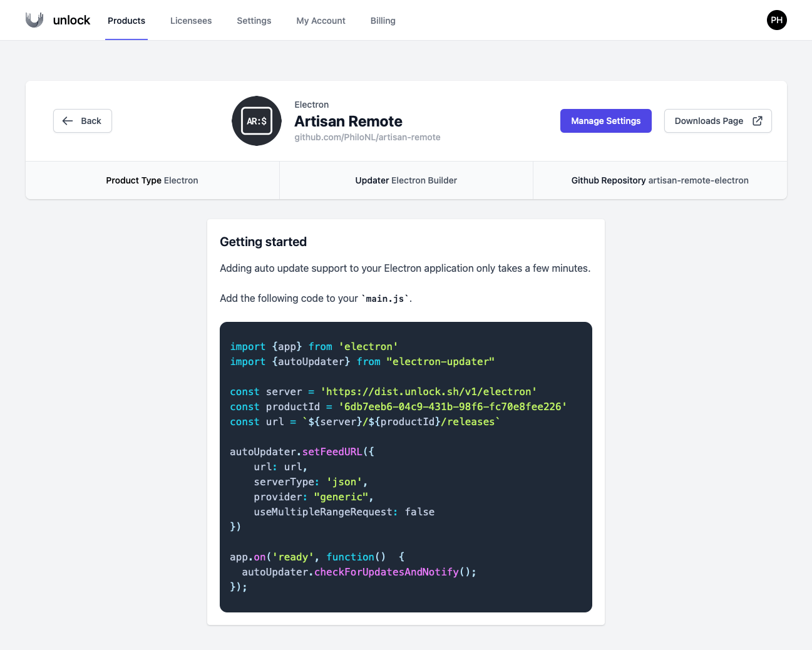Click the Product Type Electron cell
Viewport: 812px width, 650px height.
tap(152, 180)
